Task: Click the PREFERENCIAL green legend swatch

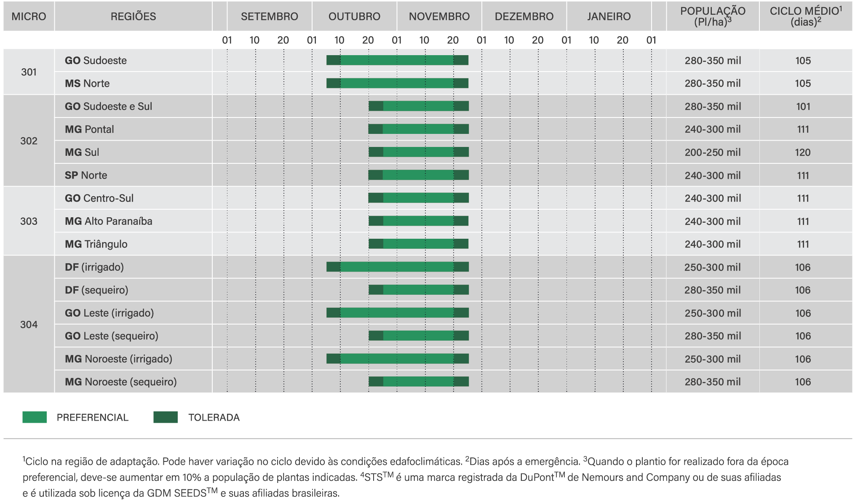Action: pos(35,417)
